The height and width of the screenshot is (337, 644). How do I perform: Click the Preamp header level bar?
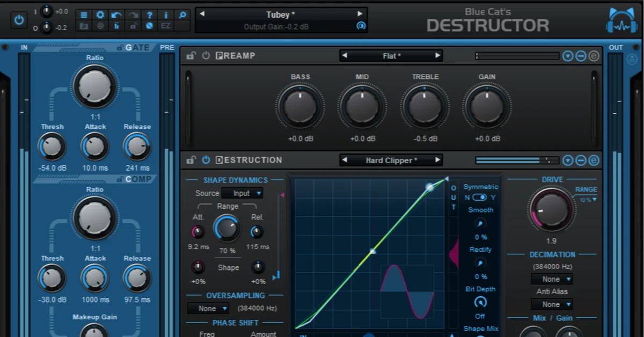click(516, 56)
